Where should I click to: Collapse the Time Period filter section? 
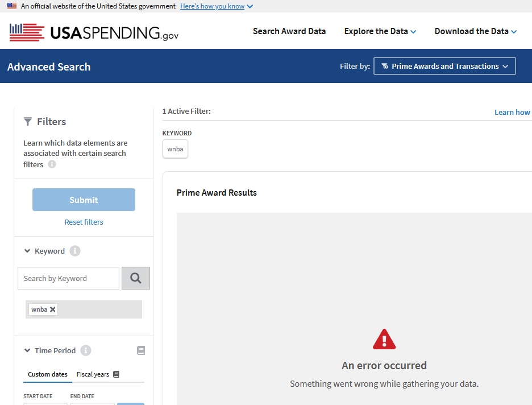[x=27, y=350]
